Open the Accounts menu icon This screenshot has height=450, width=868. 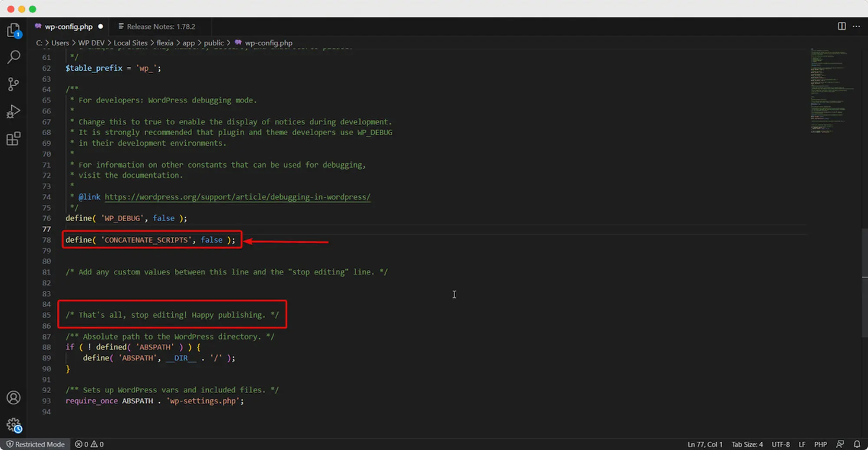(13, 398)
